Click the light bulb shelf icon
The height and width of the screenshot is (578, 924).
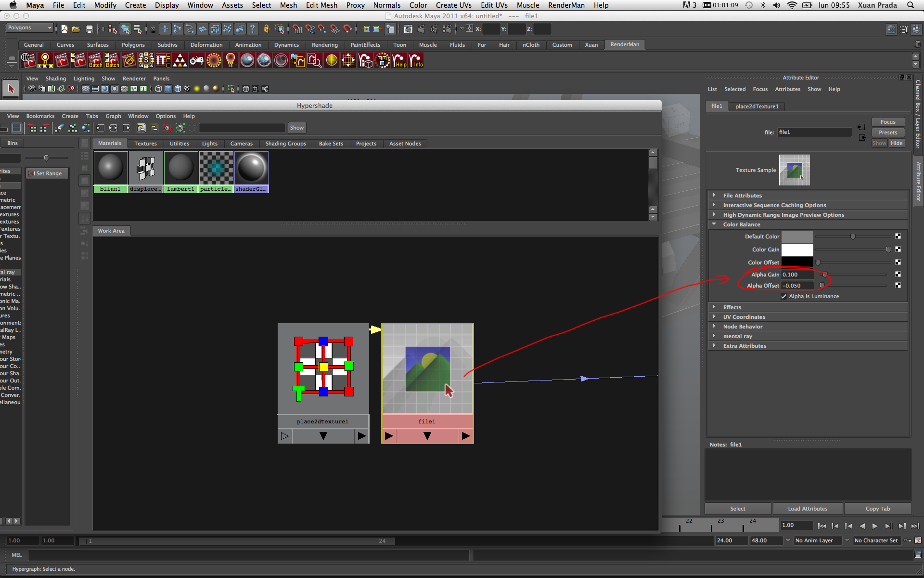point(231,61)
